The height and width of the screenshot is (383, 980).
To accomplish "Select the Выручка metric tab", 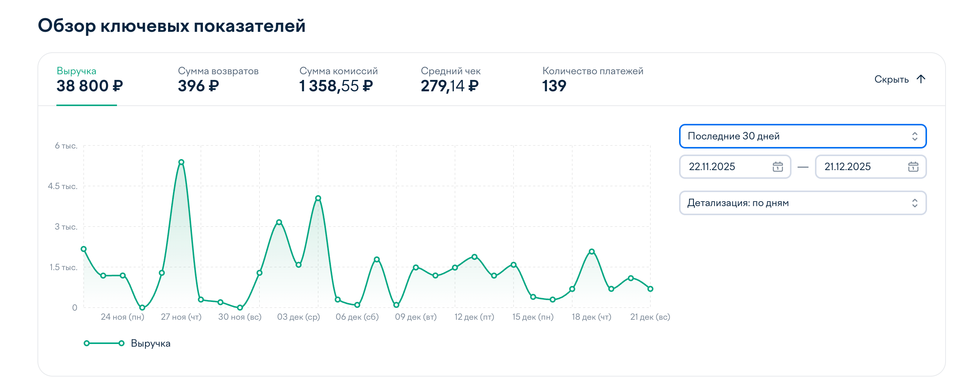I will point(89,80).
